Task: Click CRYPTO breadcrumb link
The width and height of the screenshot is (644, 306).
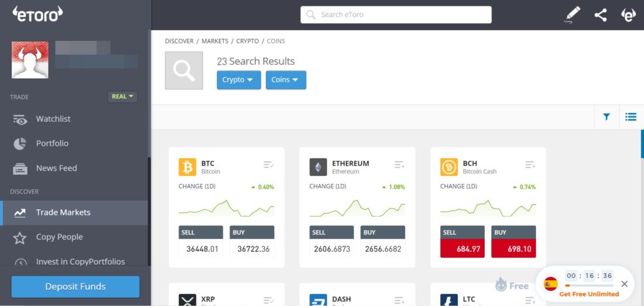Action: (248, 41)
